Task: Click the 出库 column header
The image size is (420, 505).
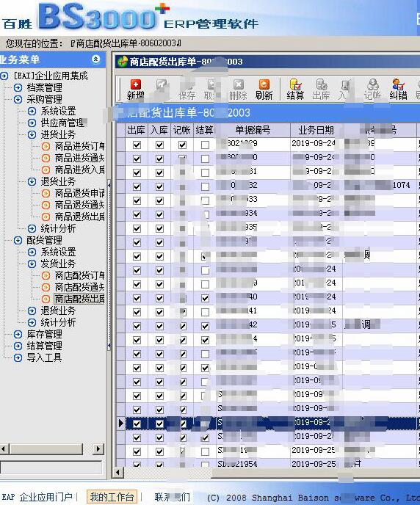Action: click(137, 130)
